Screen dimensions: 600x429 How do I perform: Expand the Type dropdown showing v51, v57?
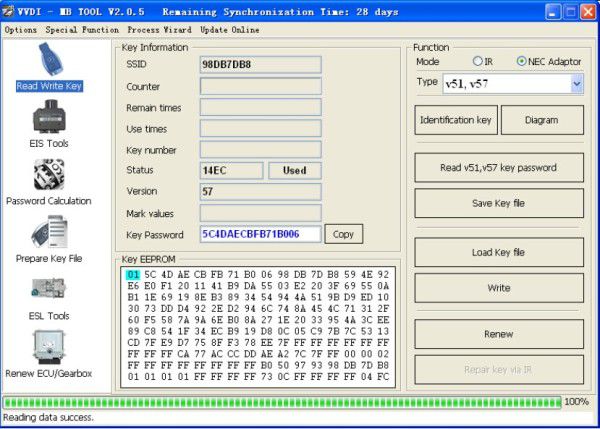point(577,84)
